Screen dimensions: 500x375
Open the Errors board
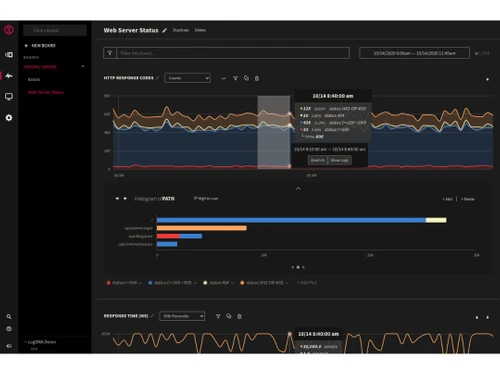tap(34, 79)
